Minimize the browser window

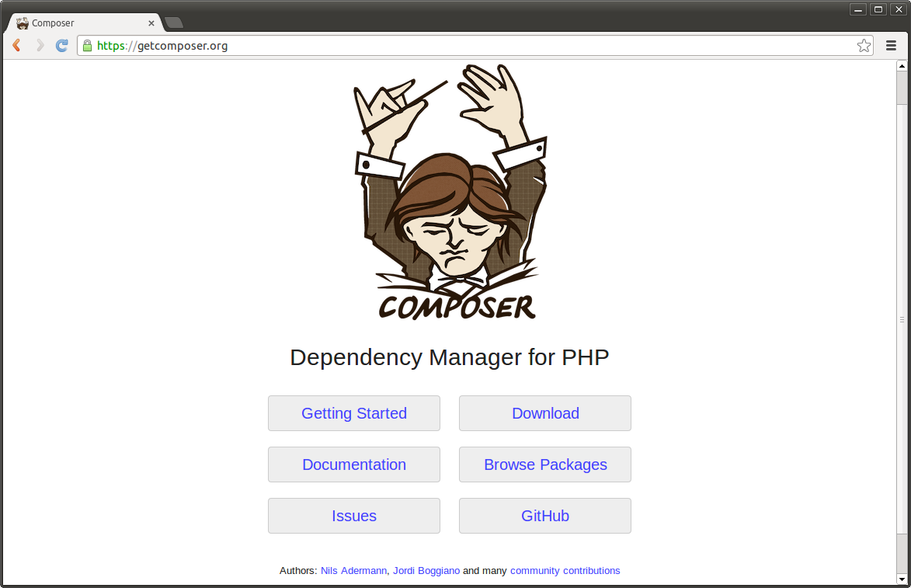pos(858,9)
